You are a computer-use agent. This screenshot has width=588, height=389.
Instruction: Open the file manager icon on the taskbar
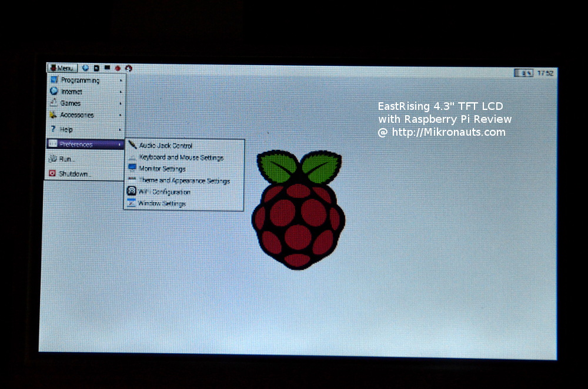pyautogui.click(x=96, y=68)
